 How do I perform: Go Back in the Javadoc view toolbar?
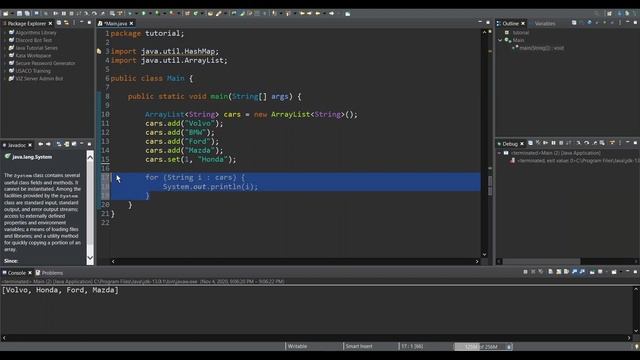pos(40,144)
